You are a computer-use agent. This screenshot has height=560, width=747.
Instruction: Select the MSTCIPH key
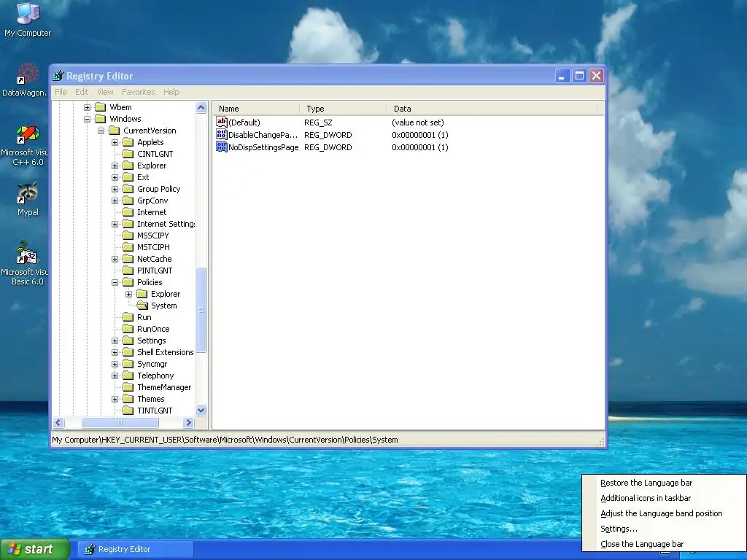(153, 247)
